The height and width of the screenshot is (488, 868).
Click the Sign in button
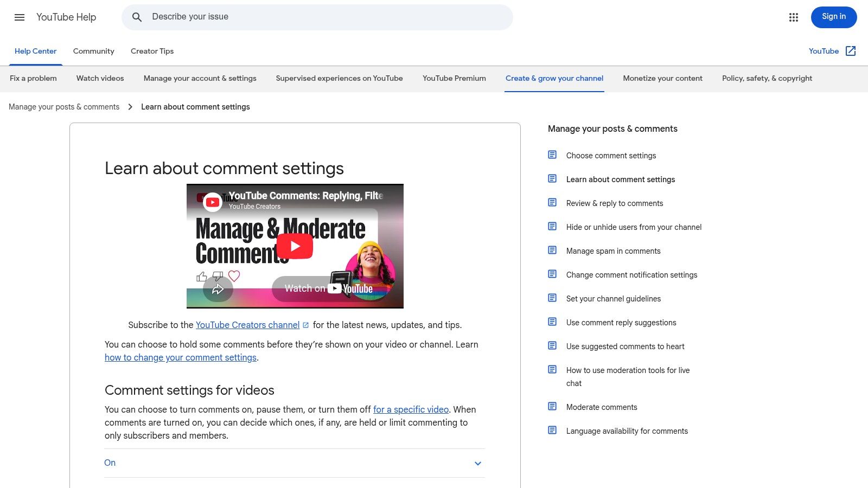tap(834, 17)
